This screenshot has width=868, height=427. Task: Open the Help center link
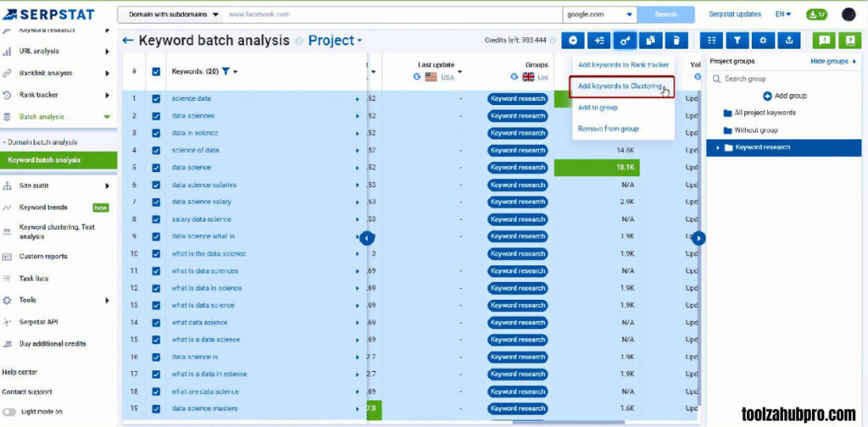[x=20, y=372]
